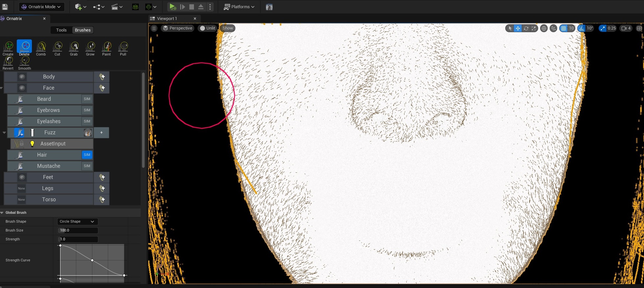
Task: Collapse the Global Brush section
Action: pos(2,213)
